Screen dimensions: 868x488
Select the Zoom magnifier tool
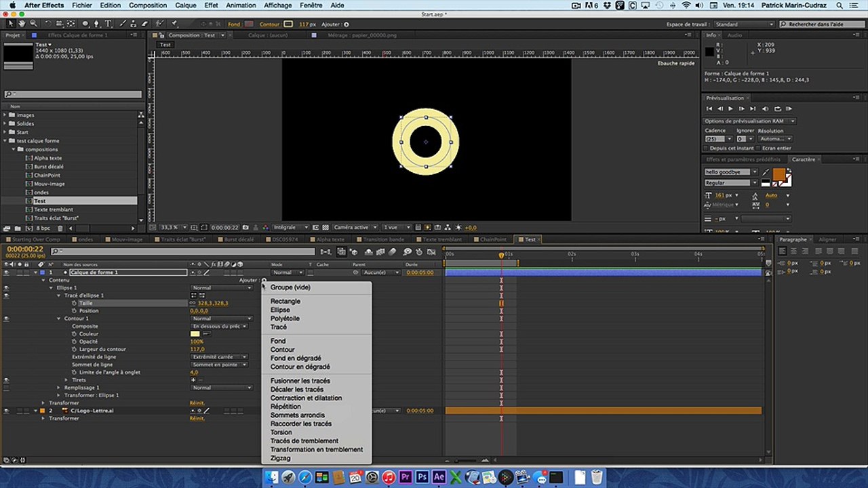pyautogui.click(x=33, y=24)
